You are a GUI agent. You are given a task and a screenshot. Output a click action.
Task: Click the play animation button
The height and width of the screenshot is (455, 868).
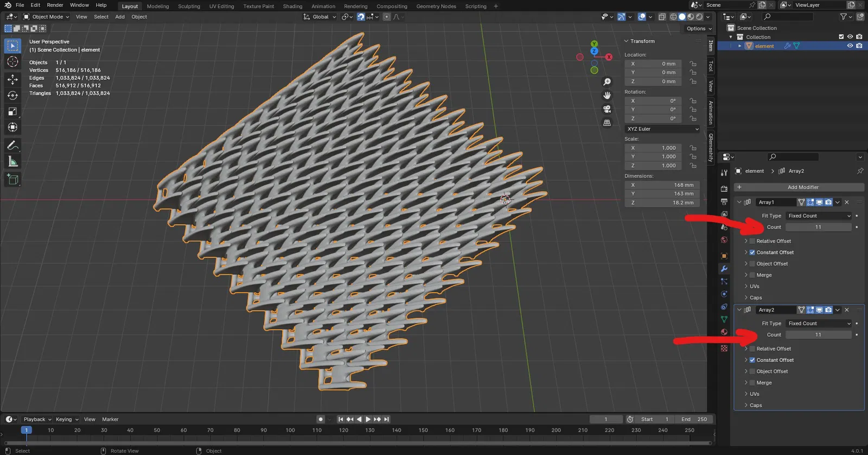tap(368, 419)
